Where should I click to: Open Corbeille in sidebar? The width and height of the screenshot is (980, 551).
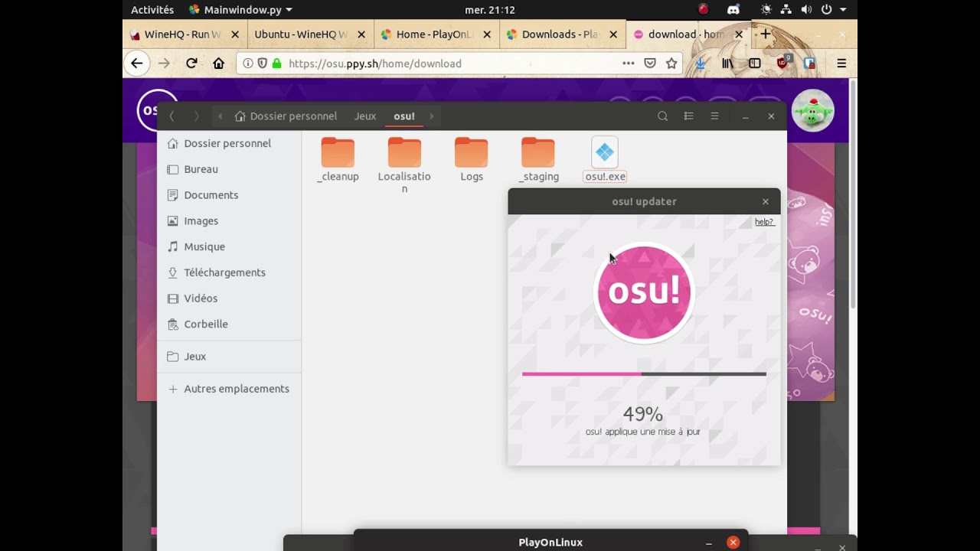[229, 324]
